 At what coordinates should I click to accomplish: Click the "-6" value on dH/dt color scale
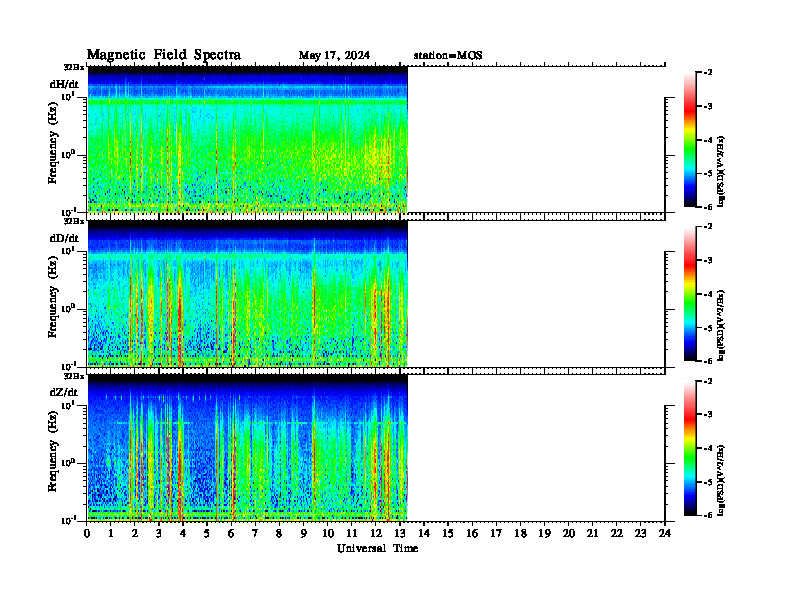tap(708, 207)
